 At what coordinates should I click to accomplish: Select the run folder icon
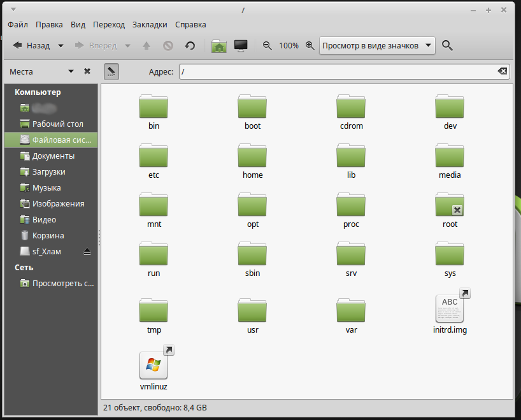coord(153,254)
